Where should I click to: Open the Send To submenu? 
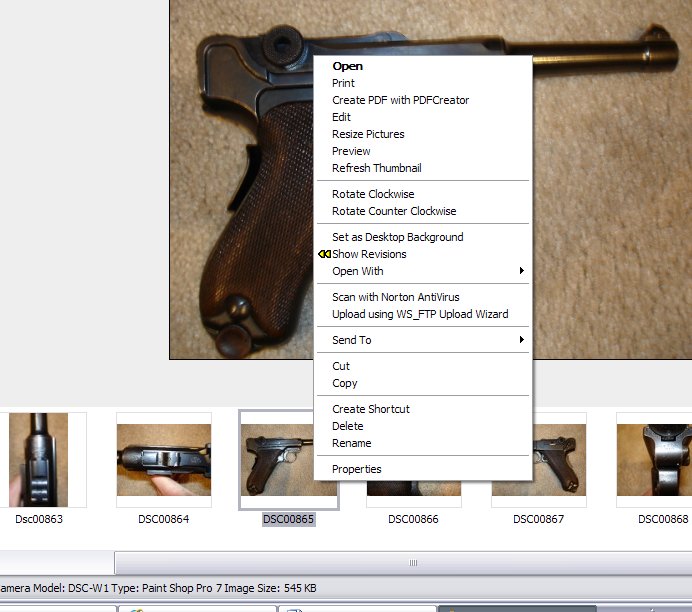(x=423, y=340)
